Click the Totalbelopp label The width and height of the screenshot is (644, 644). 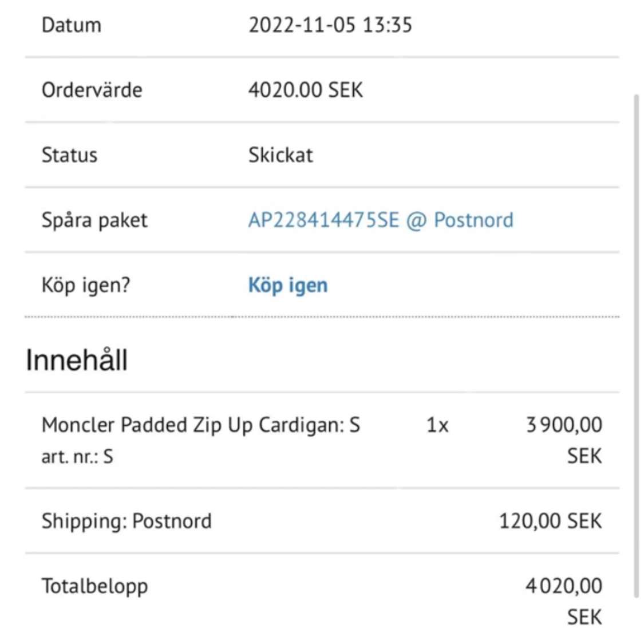click(x=94, y=586)
